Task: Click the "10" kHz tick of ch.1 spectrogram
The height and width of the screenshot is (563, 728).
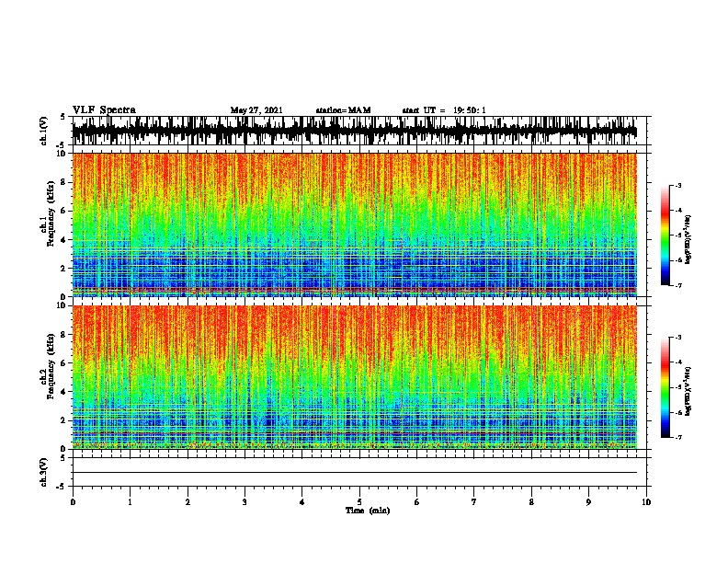Action: (x=63, y=154)
